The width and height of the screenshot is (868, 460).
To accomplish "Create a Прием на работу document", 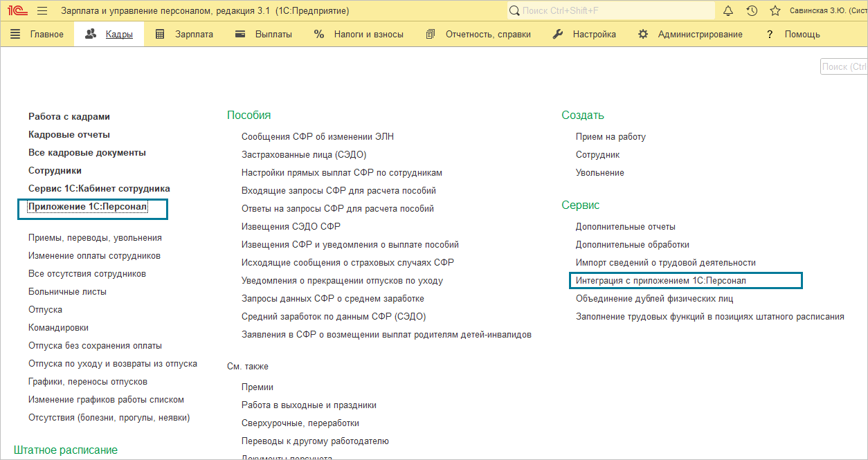I will (x=611, y=137).
